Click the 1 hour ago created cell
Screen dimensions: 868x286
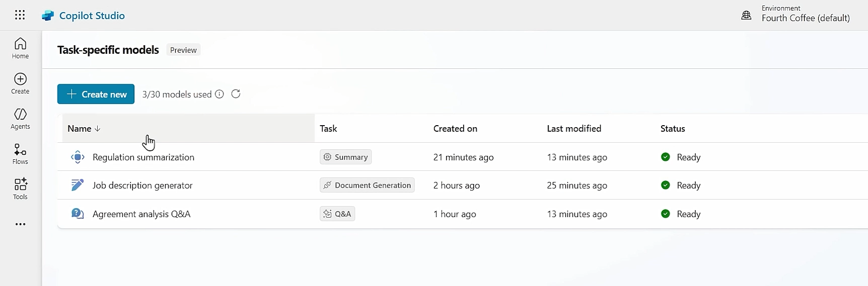(455, 214)
